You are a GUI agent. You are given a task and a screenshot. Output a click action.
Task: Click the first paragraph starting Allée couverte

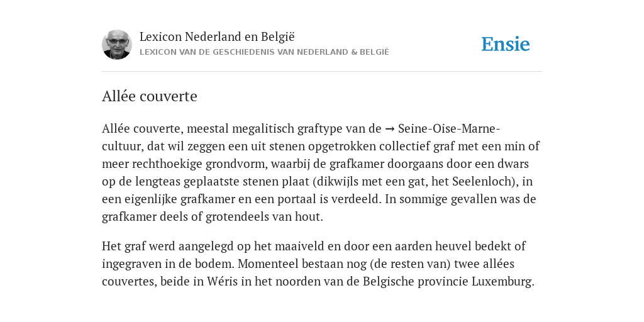tap(321, 172)
